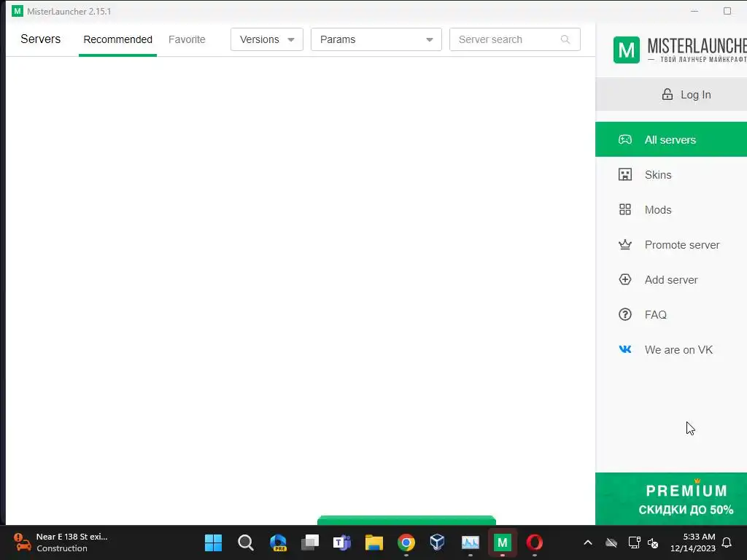This screenshot has height=560, width=747.
Task: Open Microsoft Teams from taskbar
Action: click(342, 542)
